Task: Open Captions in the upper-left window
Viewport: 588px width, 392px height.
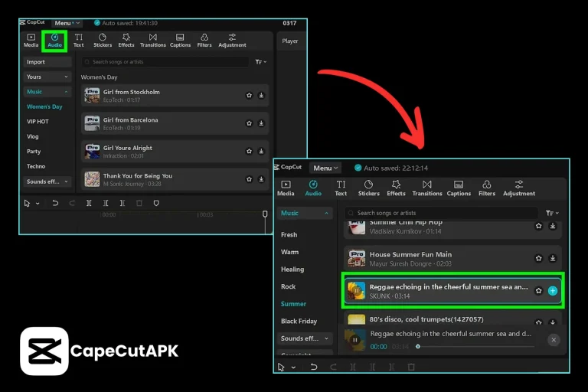Action: (180, 40)
